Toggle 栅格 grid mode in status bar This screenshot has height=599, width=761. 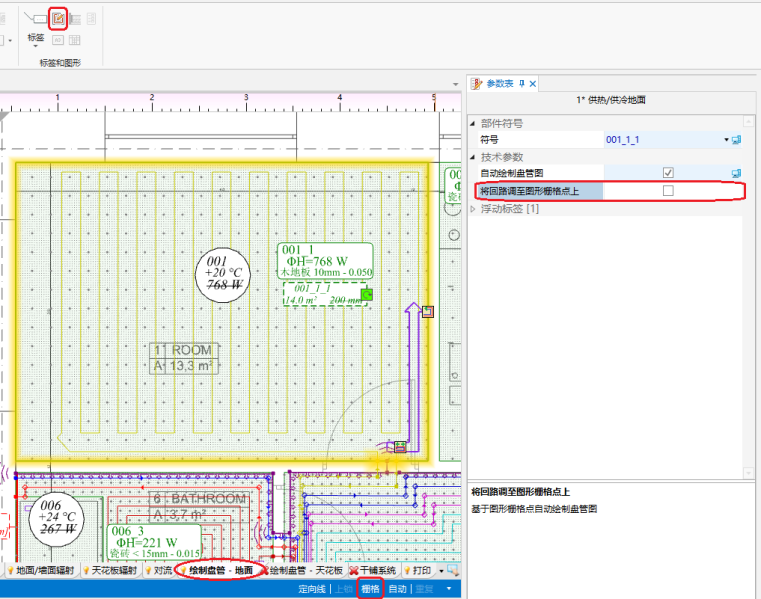click(370, 589)
